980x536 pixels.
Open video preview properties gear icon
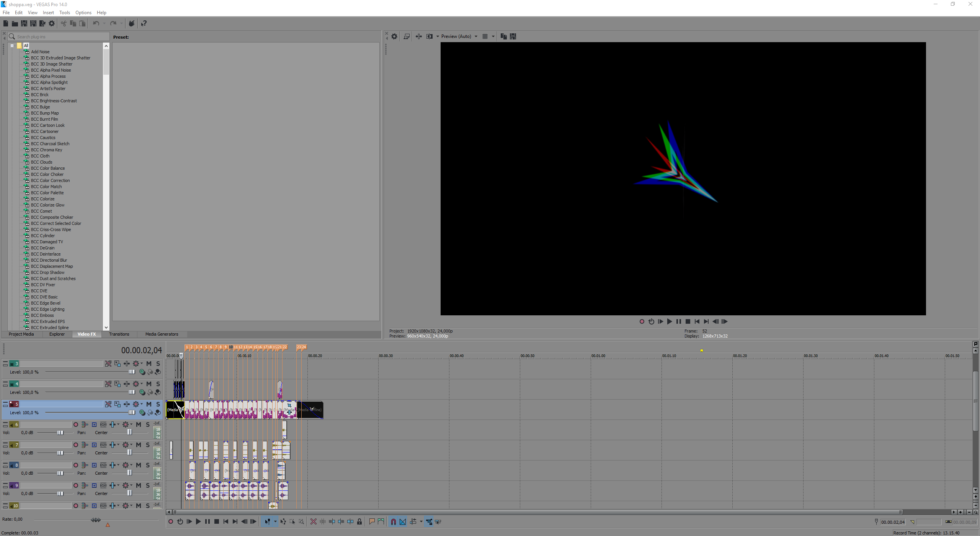tap(394, 36)
